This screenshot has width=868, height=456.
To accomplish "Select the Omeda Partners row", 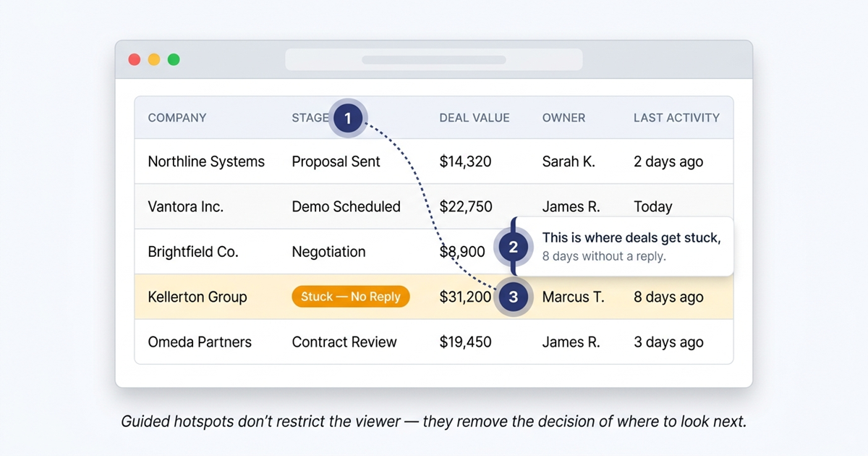I will coord(200,342).
